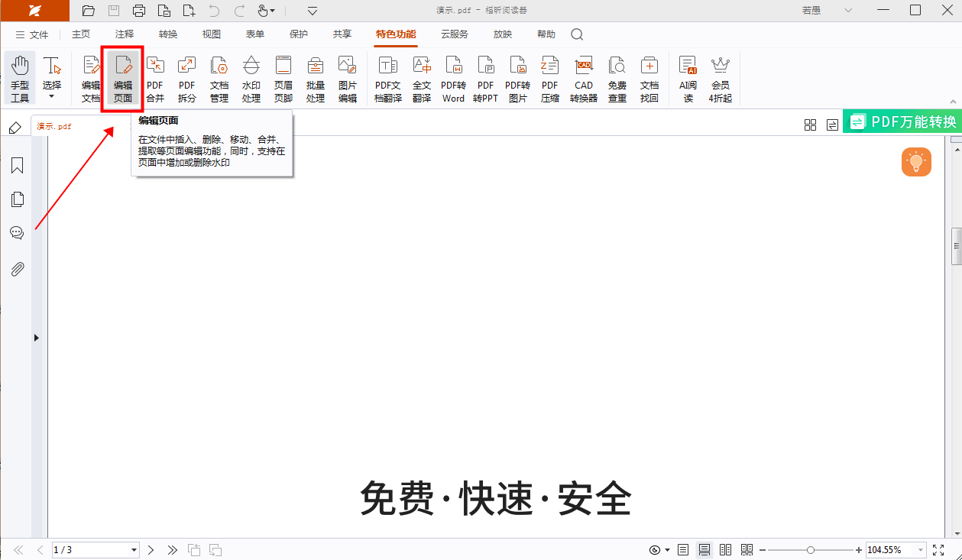Open the attachments panel in the sidebar
Screen dimensions: 962x560
pyautogui.click(x=17, y=268)
